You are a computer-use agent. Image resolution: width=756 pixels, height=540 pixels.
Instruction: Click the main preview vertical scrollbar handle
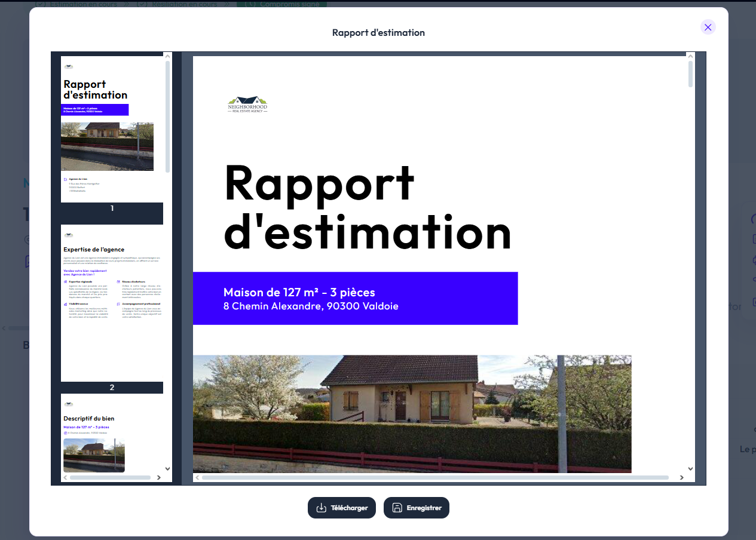[x=690, y=75]
